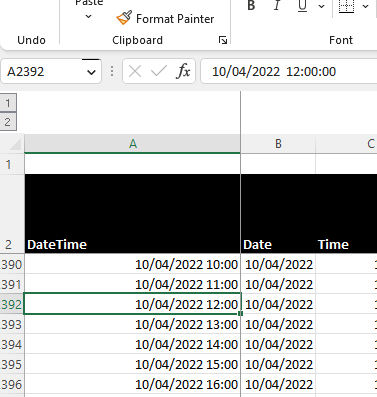Select row header 393
The image size is (377, 397).
click(12, 324)
